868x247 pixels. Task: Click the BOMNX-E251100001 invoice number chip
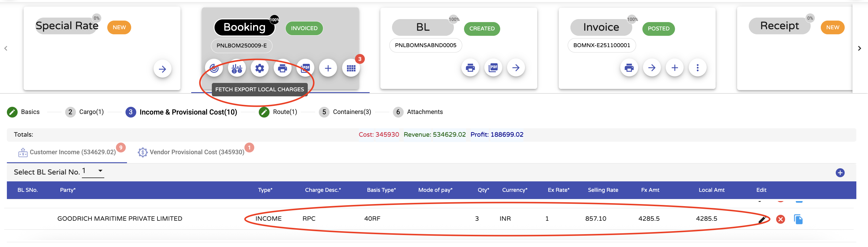(x=601, y=45)
